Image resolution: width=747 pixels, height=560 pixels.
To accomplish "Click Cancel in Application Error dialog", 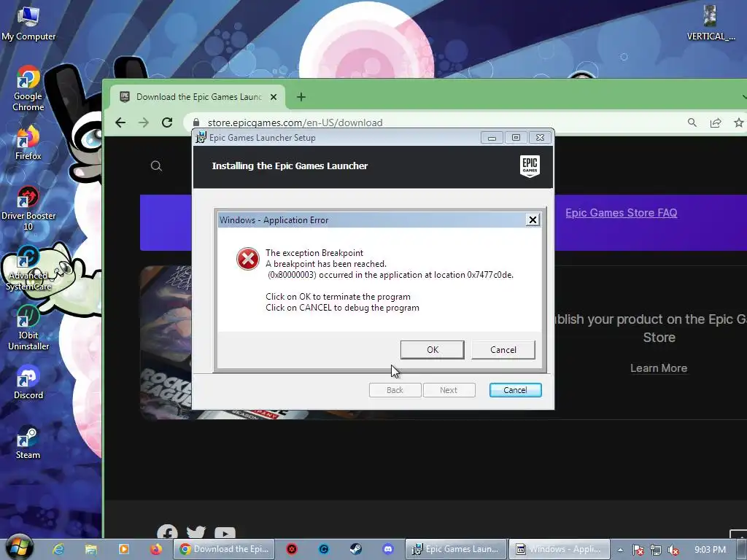I will (503, 349).
